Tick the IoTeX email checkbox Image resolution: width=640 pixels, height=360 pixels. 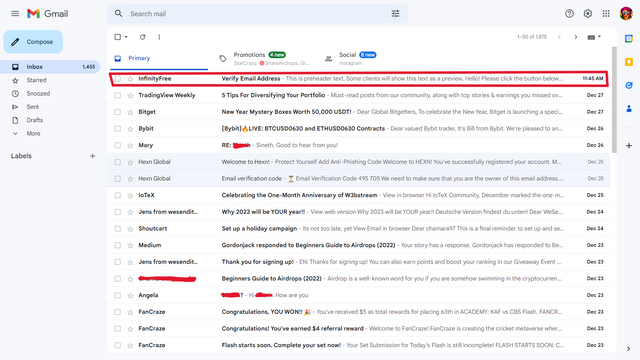pos(118,196)
